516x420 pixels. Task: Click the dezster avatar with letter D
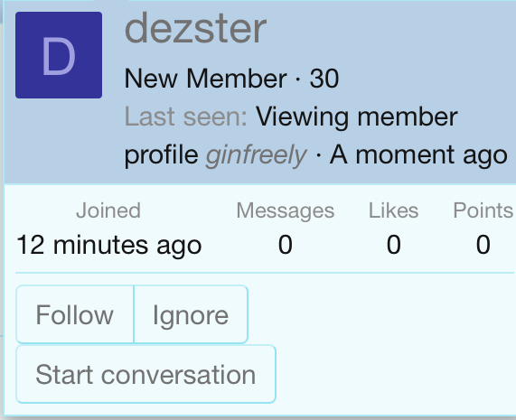pyautogui.click(x=59, y=55)
